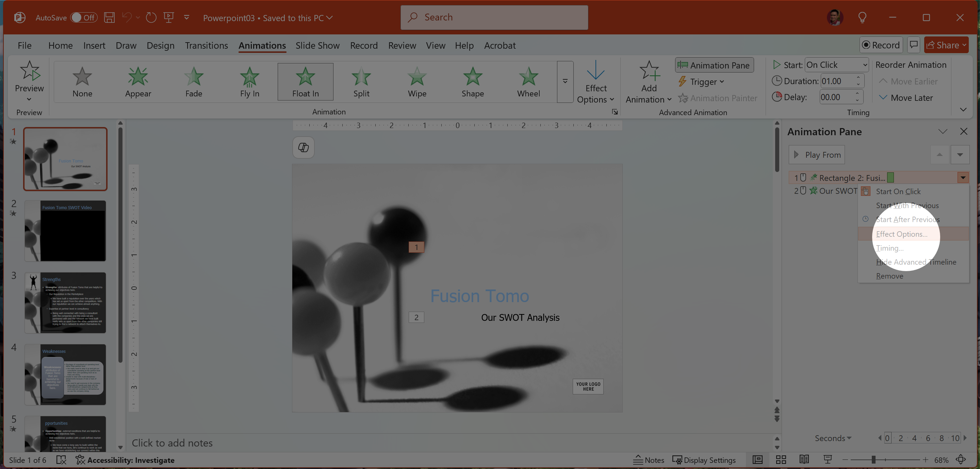Toggle the AutoSave switch
Viewport: 980px width, 469px height.
click(x=84, y=17)
